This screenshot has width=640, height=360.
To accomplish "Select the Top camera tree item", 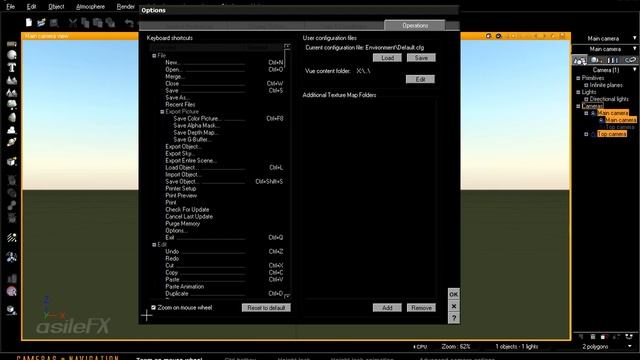I will pos(611,134).
